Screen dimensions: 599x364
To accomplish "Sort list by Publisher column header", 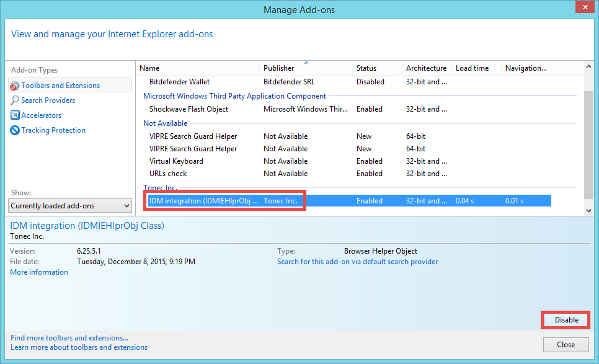I will [x=306, y=68].
